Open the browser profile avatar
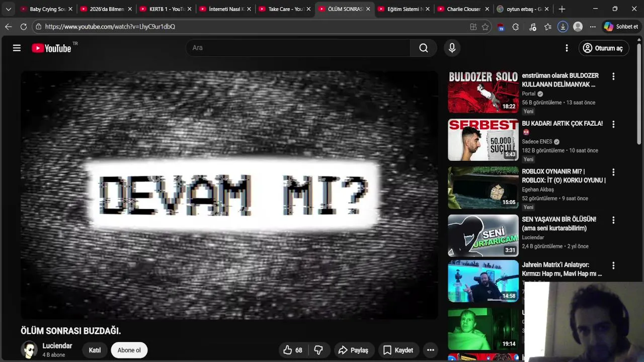Image resolution: width=644 pixels, height=362 pixels. coord(578,27)
